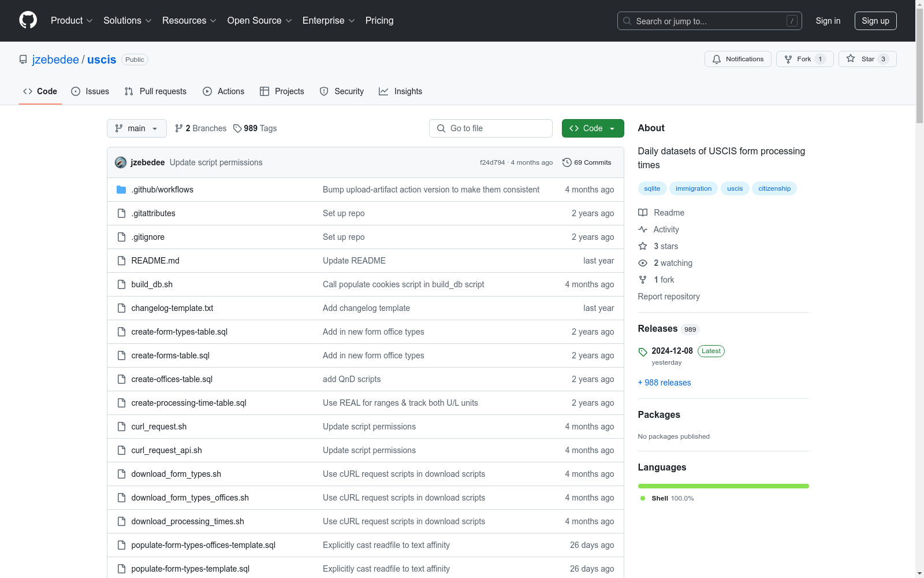Click the star icon in Star button
The width and height of the screenshot is (924, 578).
851,58
